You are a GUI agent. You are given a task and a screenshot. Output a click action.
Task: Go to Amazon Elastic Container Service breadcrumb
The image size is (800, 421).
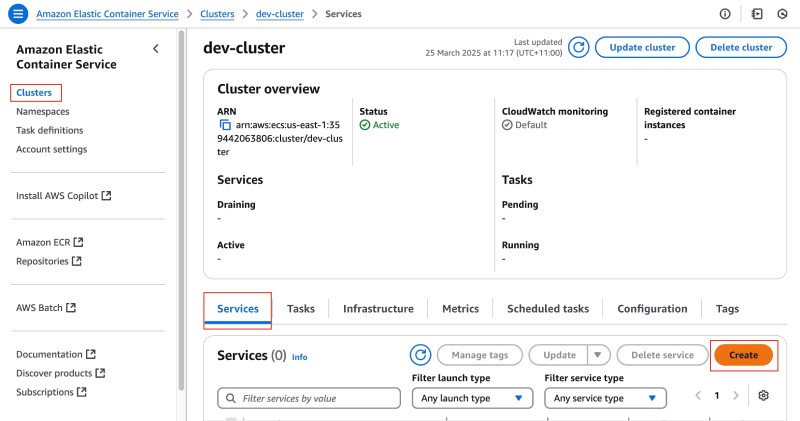click(107, 14)
